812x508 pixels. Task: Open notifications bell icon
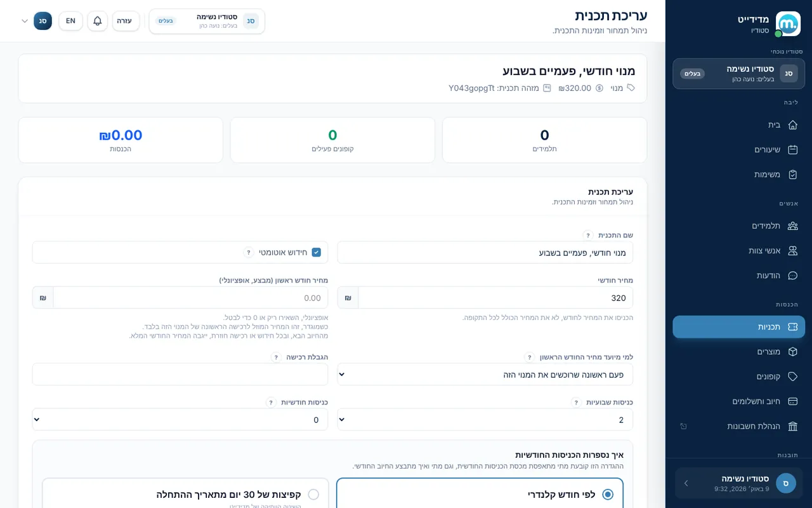point(97,21)
